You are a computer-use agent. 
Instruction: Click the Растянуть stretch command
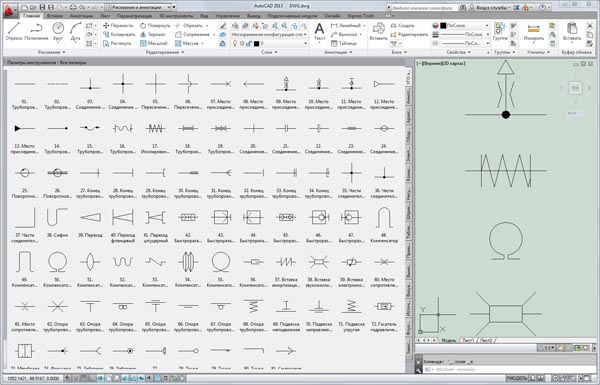coord(117,43)
